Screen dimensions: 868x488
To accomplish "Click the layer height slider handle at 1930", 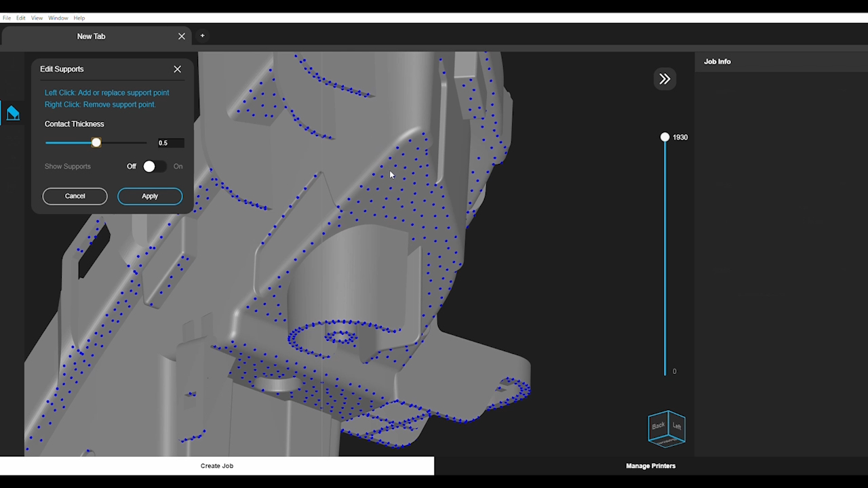I will coord(665,138).
